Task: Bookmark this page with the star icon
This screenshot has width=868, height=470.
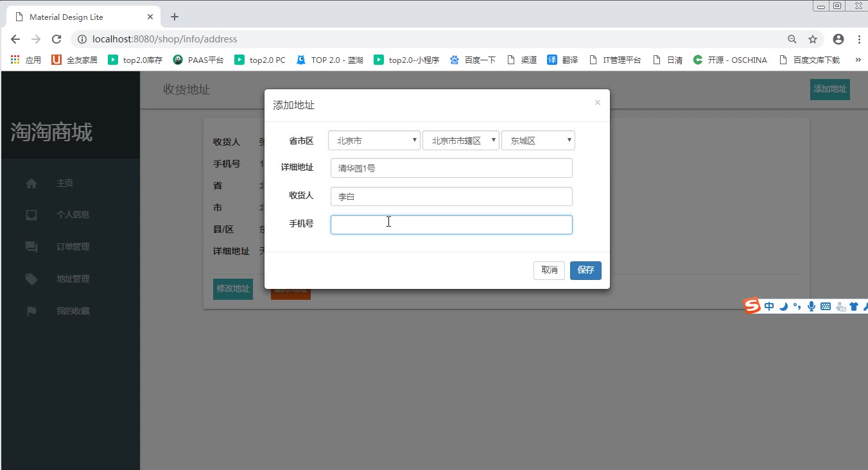Action: (x=813, y=39)
